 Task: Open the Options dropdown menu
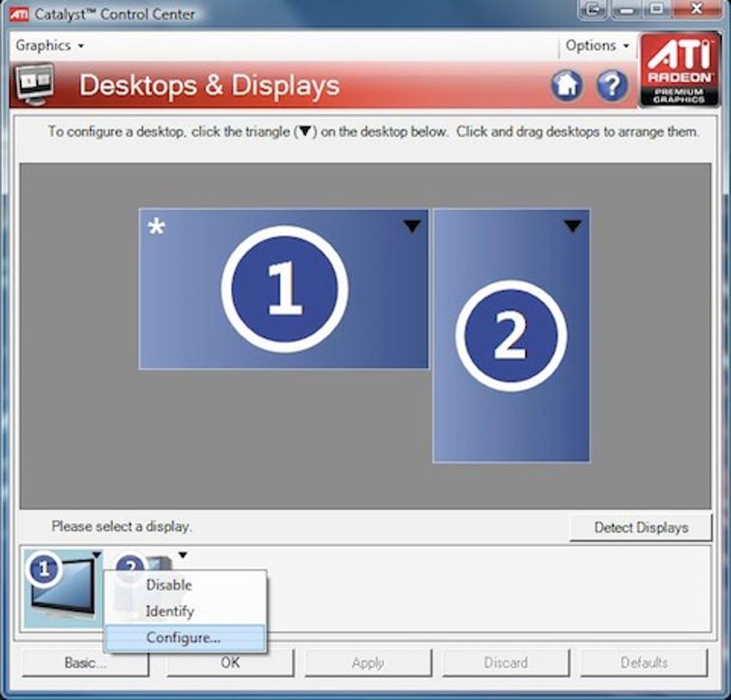coord(597,45)
